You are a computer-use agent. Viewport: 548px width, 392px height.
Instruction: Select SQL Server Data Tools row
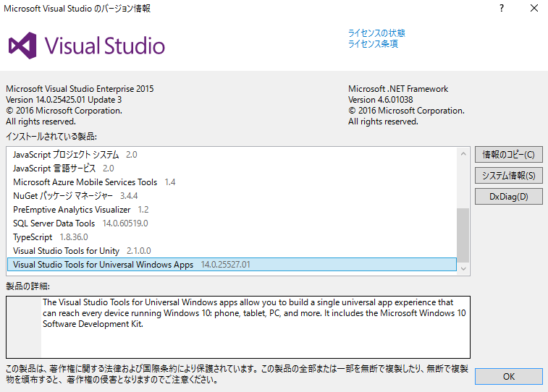232,223
